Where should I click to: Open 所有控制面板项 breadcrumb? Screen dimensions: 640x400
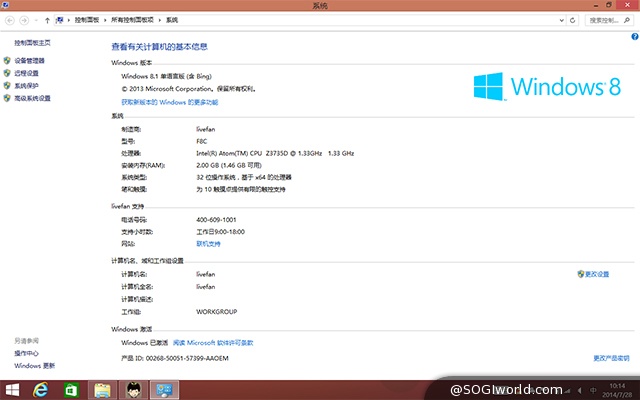click(x=132, y=20)
